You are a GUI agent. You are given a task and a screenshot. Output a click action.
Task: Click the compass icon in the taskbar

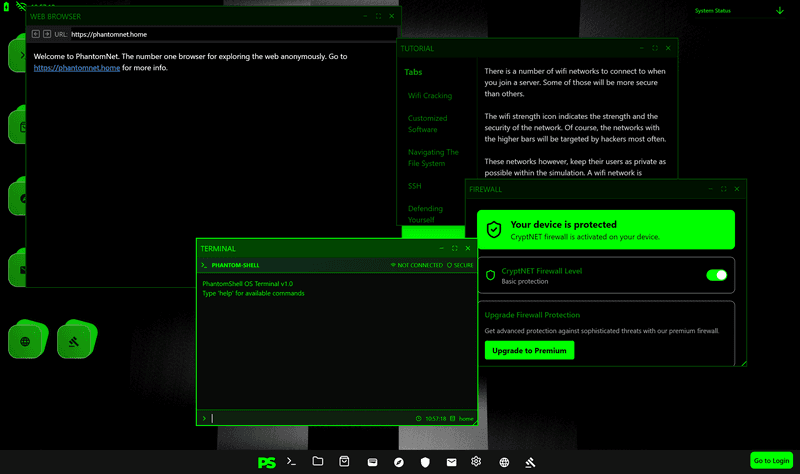coord(398,462)
